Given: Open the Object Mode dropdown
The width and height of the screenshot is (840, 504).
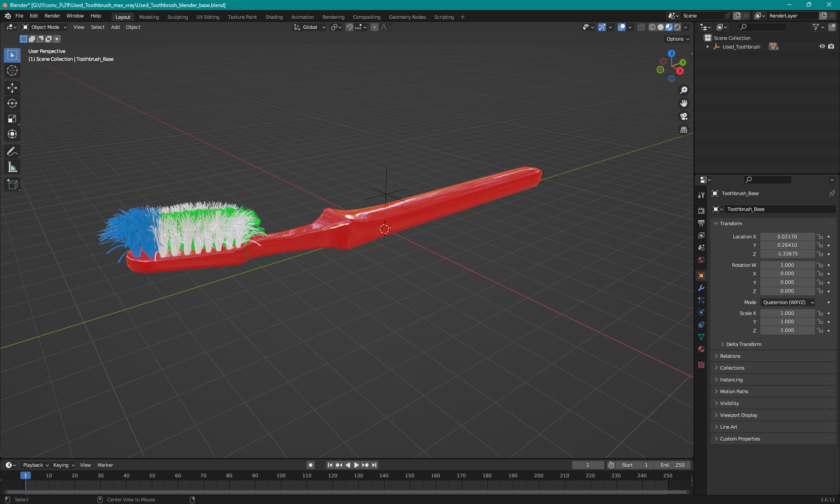Looking at the screenshot, I should point(45,27).
